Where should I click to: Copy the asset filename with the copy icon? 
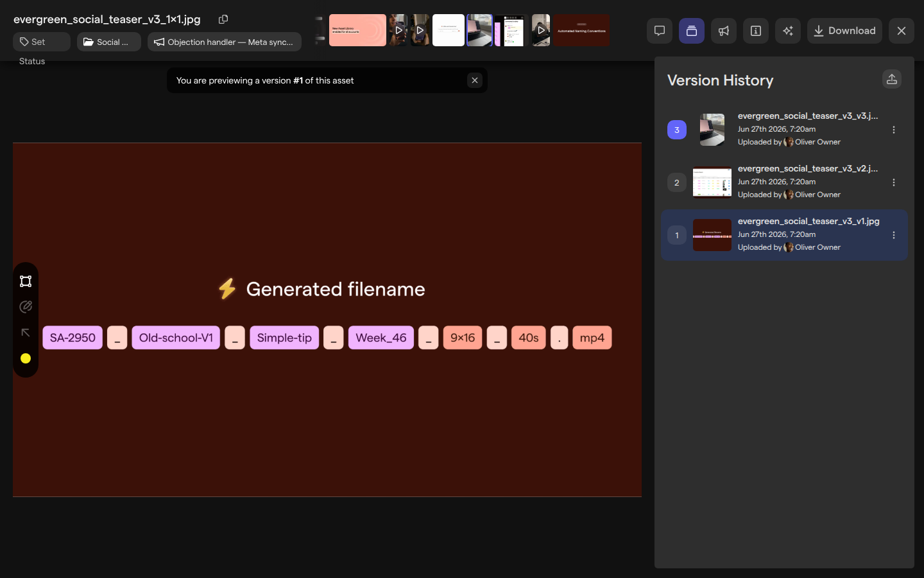pyautogui.click(x=223, y=19)
